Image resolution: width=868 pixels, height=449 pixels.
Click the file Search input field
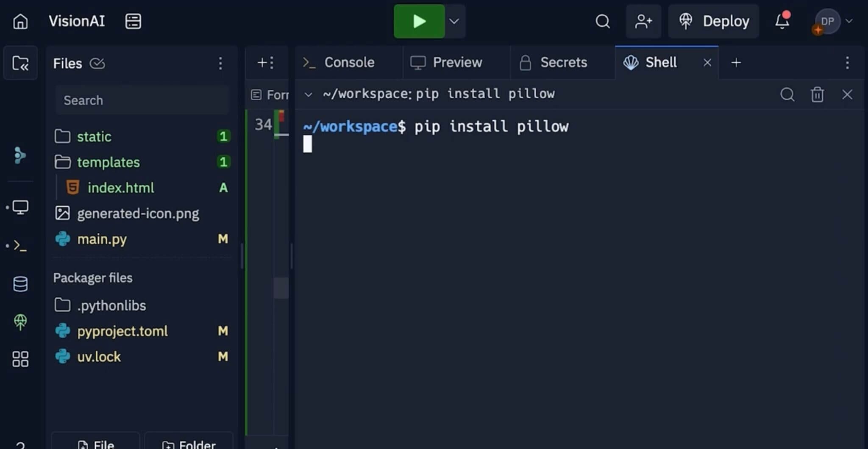(x=142, y=100)
